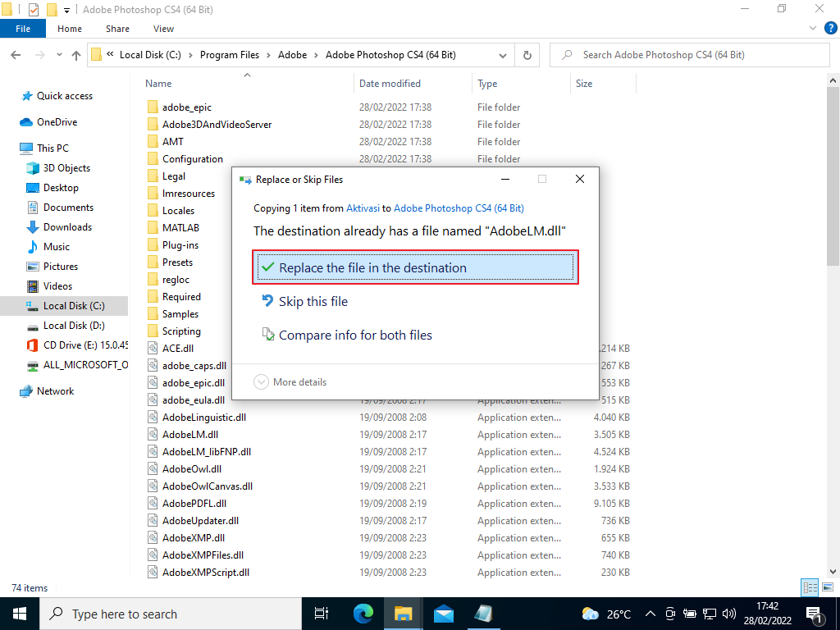
Task: Switch to the View ribbon tab
Action: tap(163, 28)
